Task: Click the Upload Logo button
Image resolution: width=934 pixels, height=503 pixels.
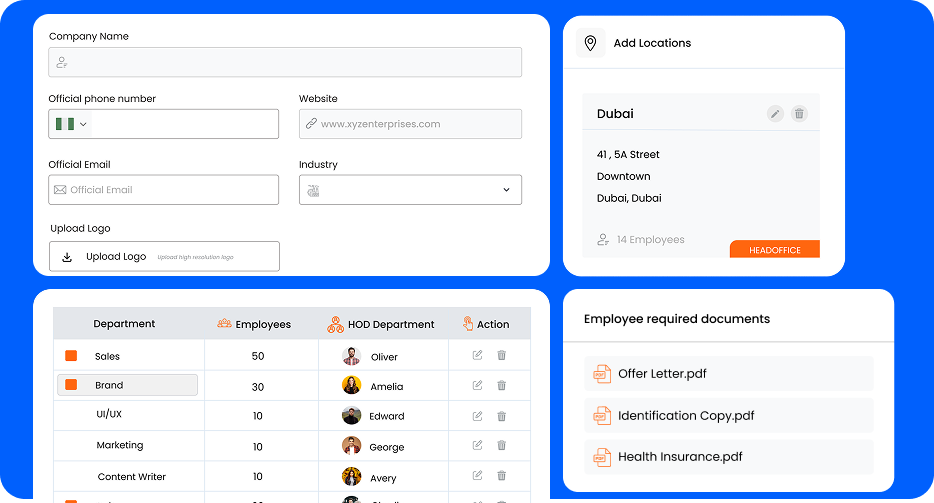Action: pyautogui.click(x=164, y=256)
